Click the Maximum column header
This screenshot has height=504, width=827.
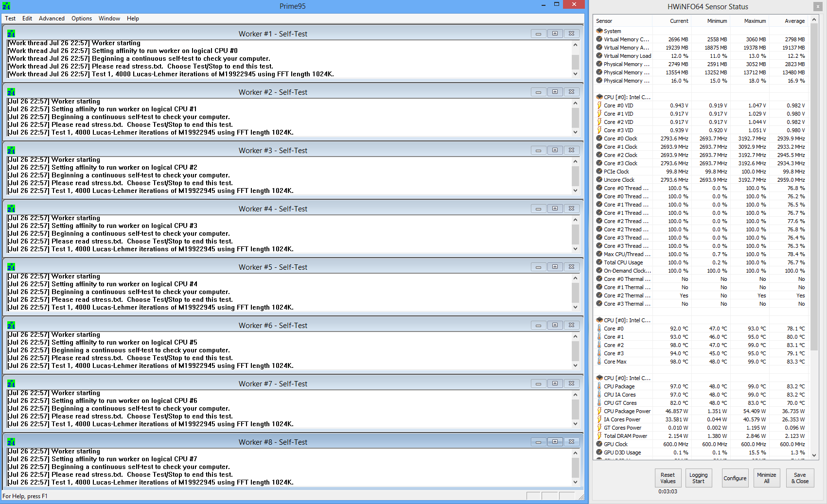pyautogui.click(x=749, y=21)
